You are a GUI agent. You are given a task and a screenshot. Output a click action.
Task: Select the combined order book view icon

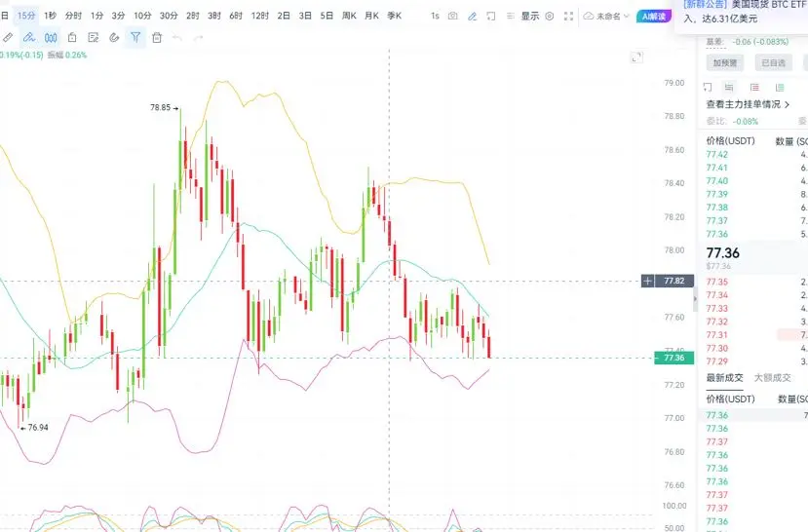pyautogui.click(x=729, y=87)
